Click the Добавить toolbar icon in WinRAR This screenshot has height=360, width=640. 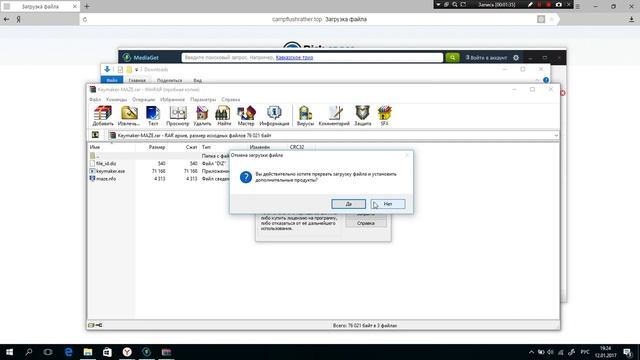pos(103,116)
